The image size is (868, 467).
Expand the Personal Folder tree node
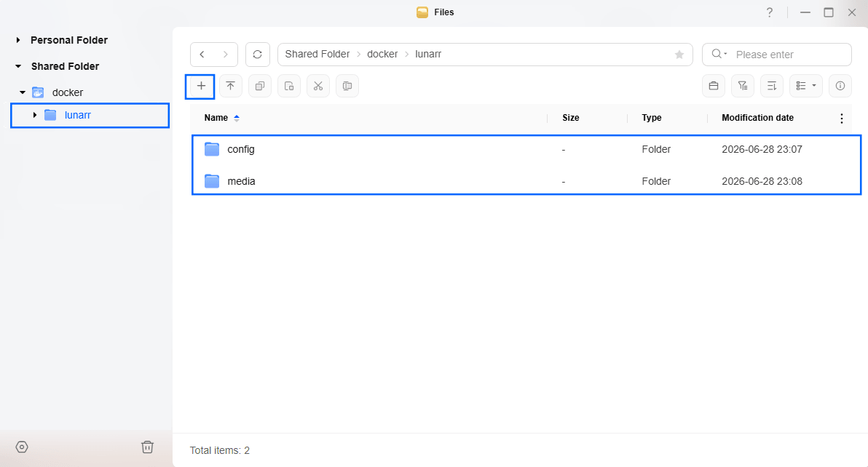[x=18, y=40]
